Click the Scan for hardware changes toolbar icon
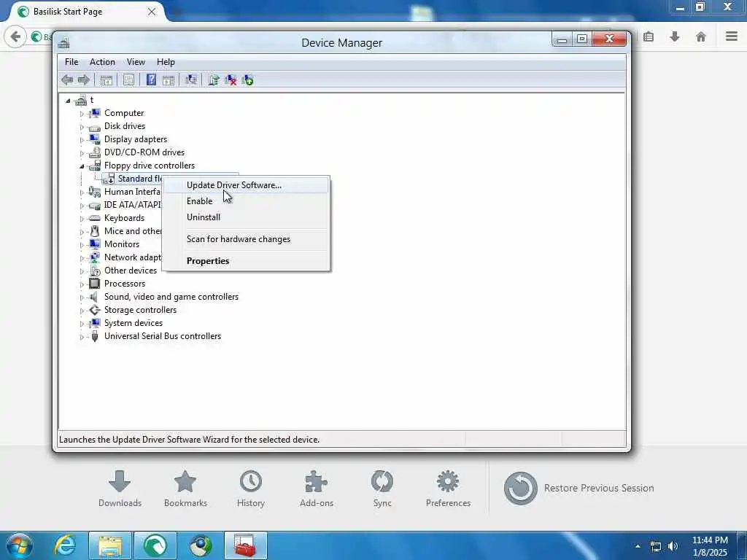This screenshot has width=747, height=560. click(x=191, y=80)
